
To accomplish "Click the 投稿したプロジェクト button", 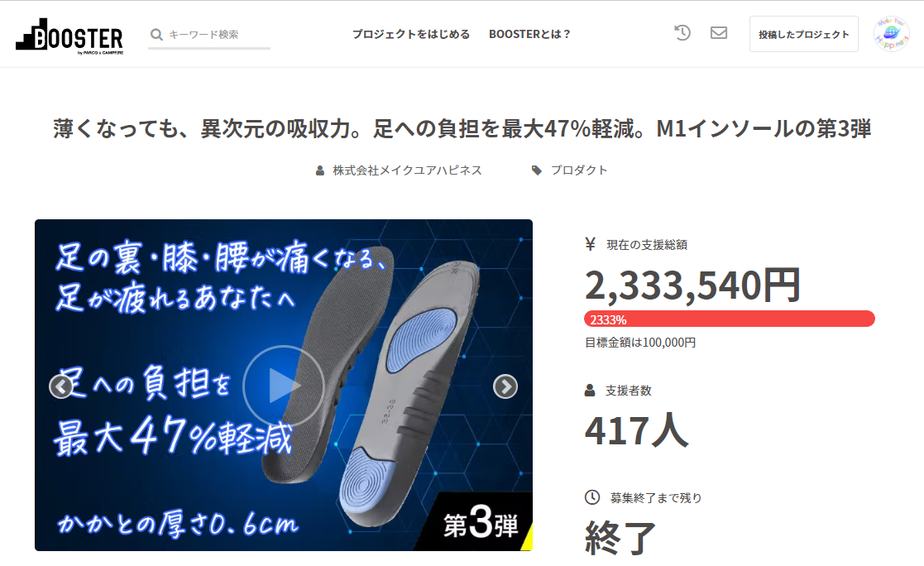I will click(804, 34).
